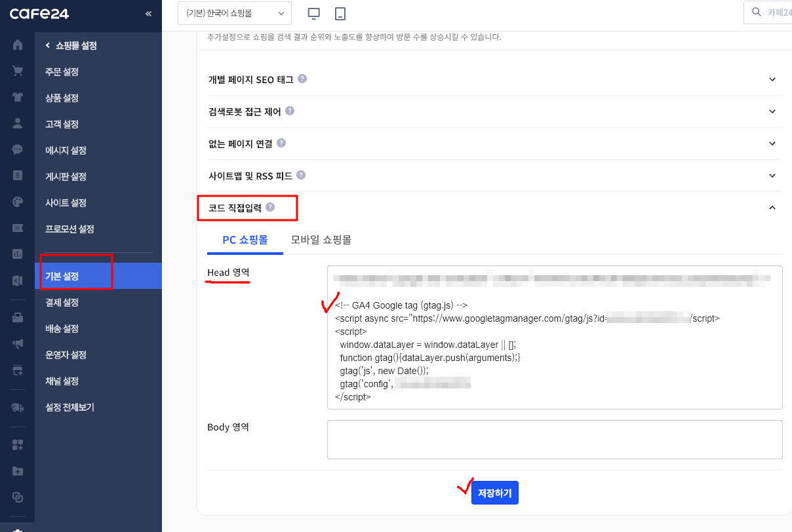Click the 저장하기 save button
The height and width of the screenshot is (532, 792).
495,492
